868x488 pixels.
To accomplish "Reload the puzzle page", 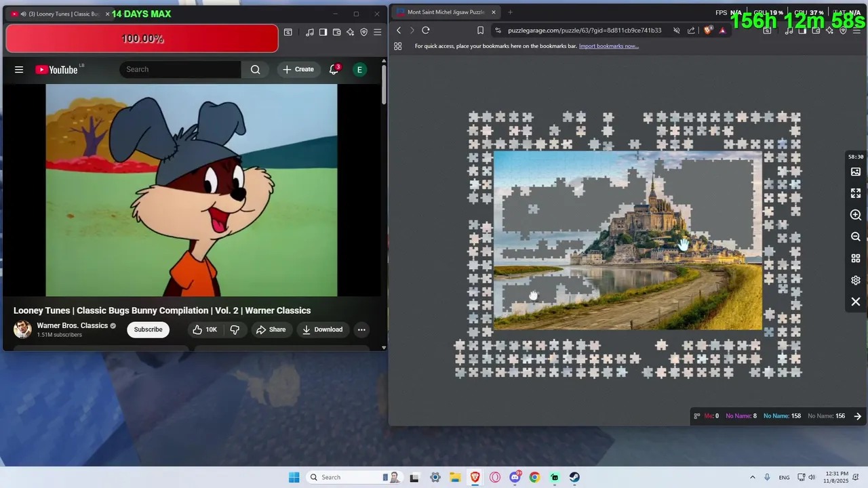I will click(426, 30).
